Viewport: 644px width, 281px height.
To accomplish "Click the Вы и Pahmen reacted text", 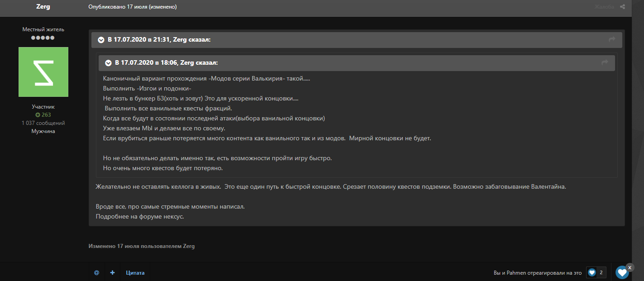I will coord(537,273).
